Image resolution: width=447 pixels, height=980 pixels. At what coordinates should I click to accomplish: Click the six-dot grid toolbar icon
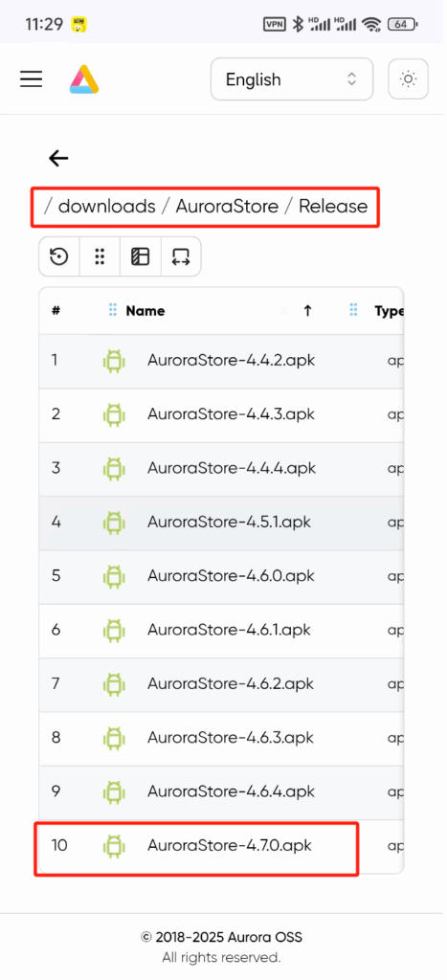100,256
